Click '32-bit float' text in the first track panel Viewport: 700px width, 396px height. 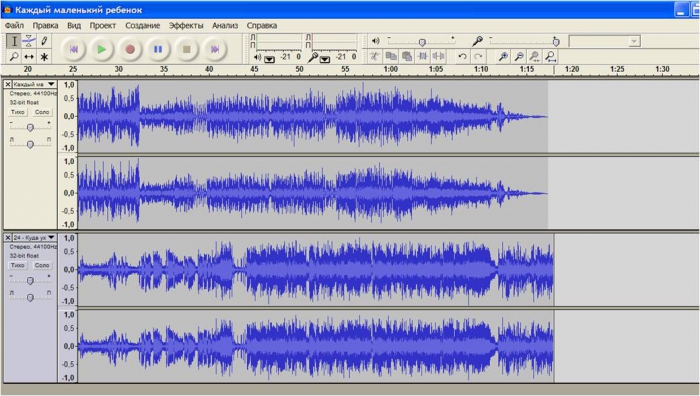point(24,102)
